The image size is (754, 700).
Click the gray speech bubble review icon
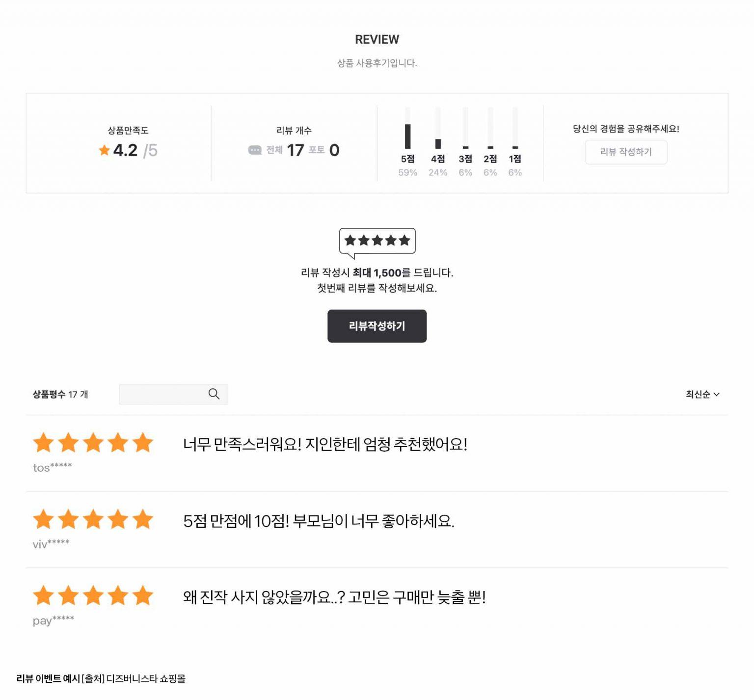pyautogui.click(x=255, y=150)
